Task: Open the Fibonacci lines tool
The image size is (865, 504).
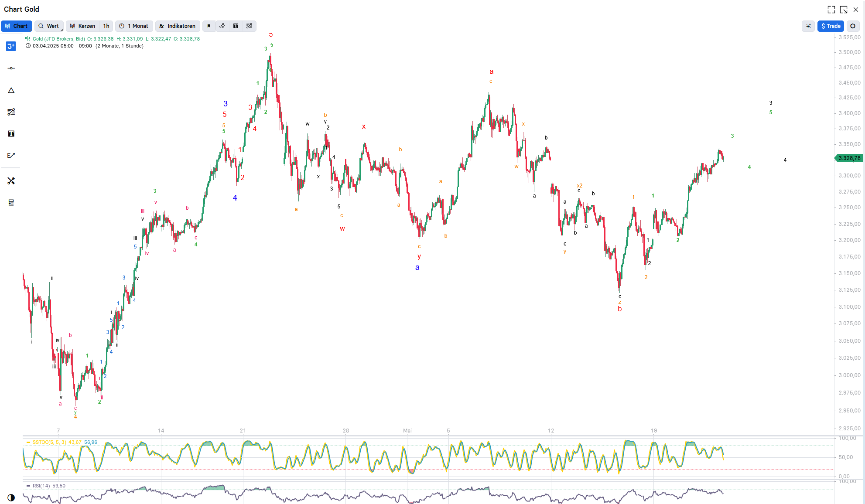Action: tap(11, 112)
